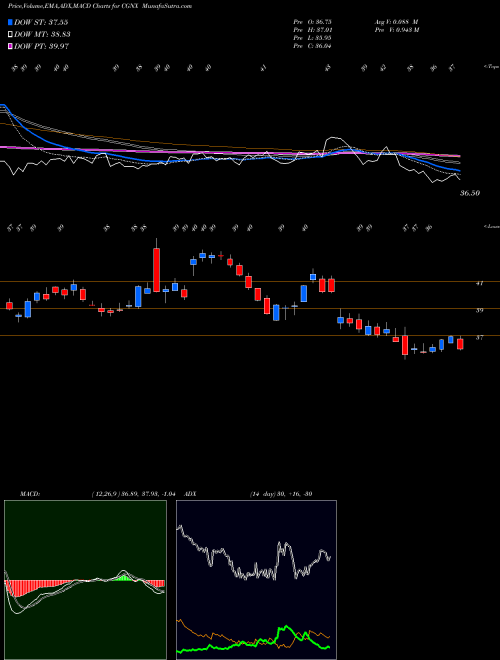Screen dimensions: 500x660
Task: Click the tallest red candlestick in price chart
Action: pos(156,270)
